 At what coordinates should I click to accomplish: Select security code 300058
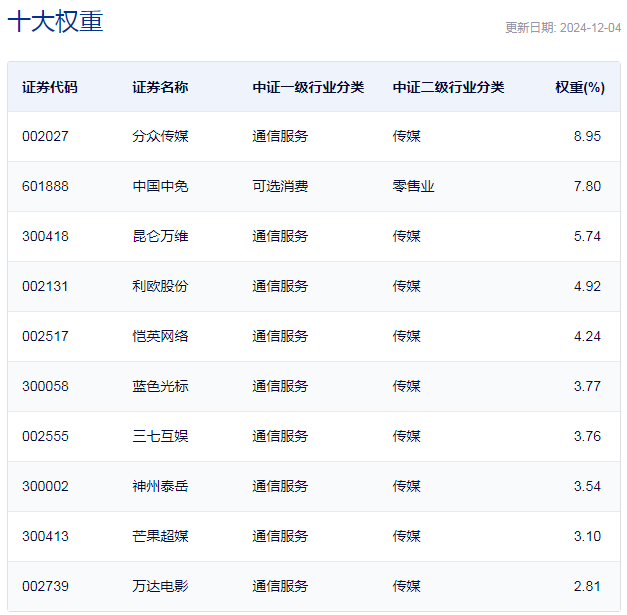45,386
